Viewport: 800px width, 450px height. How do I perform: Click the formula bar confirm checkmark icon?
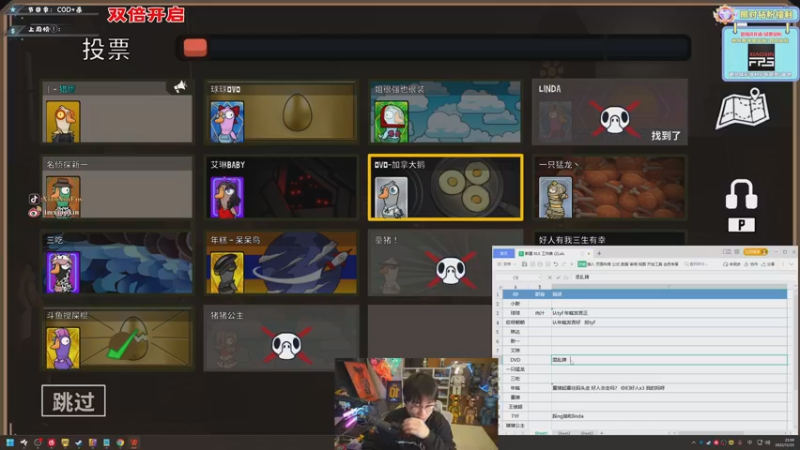click(x=558, y=277)
